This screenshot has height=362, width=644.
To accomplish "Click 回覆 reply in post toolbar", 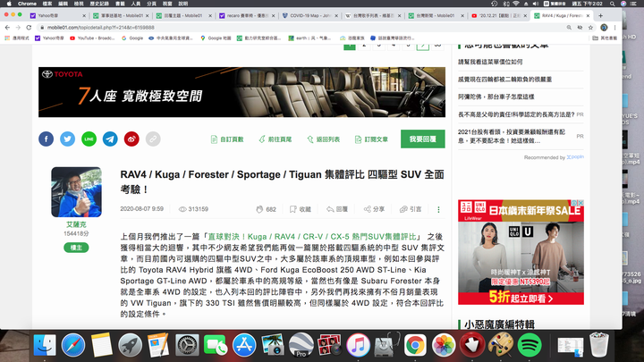I will [x=337, y=209].
